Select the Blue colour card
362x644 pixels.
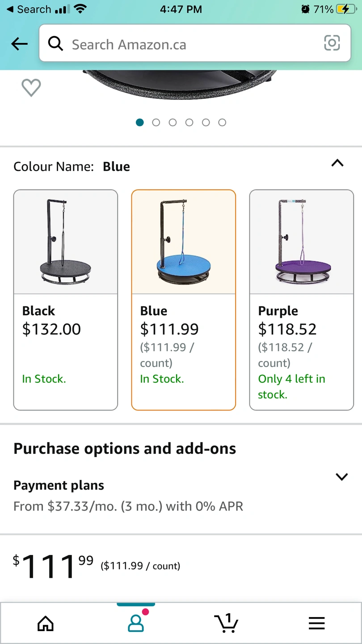pos(184,300)
